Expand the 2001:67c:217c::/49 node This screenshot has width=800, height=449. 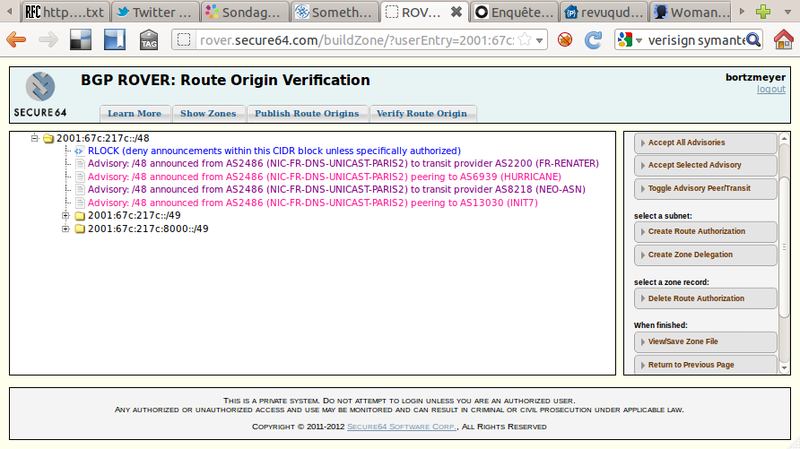point(65,215)
